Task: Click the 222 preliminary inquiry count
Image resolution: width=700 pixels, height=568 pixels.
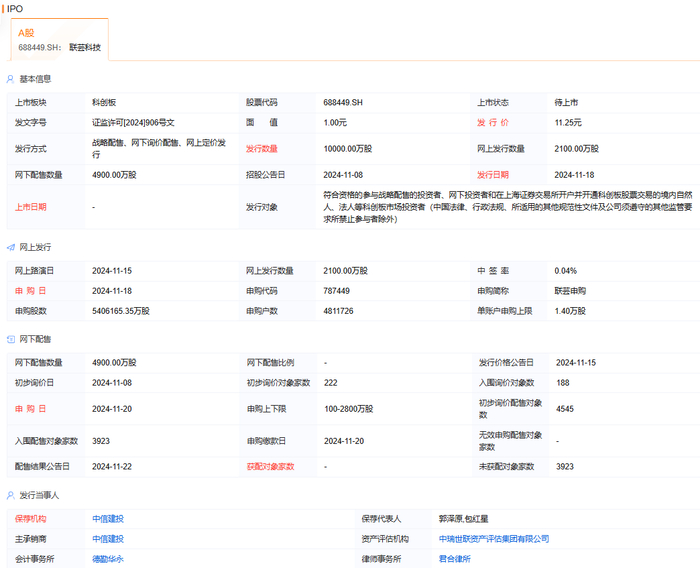Action: (331, 383)
